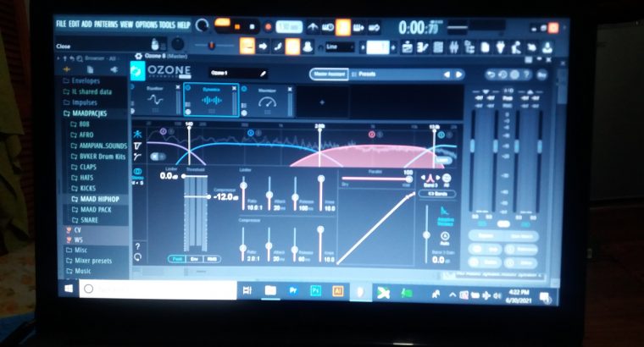Click the Master Assistant button
Image resolution: width=644 pixels, height=347 pixels.
(x=329, y=74)
